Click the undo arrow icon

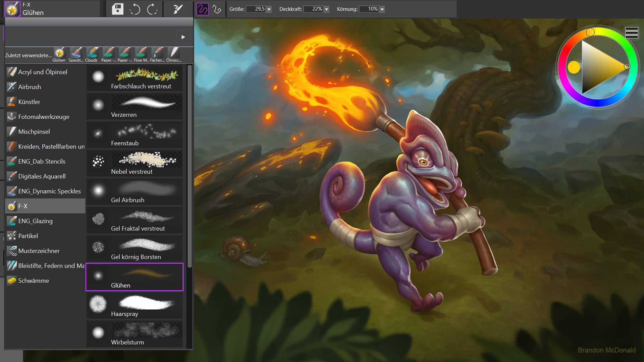pyautogui.click(x=135, y=9)
